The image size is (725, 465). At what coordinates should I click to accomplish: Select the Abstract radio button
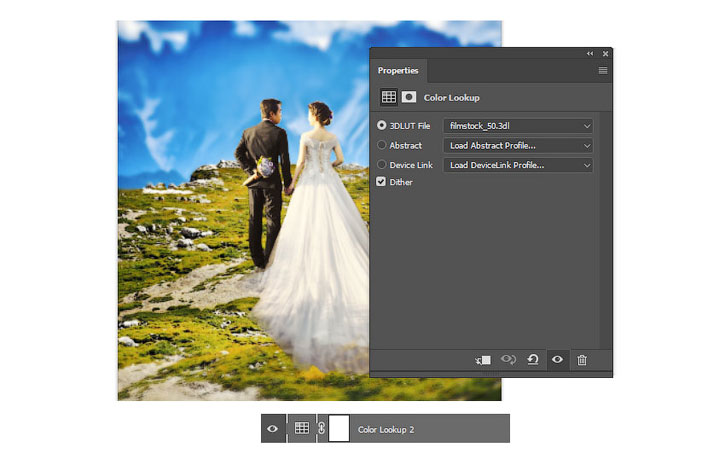click(x=381, y=145)
